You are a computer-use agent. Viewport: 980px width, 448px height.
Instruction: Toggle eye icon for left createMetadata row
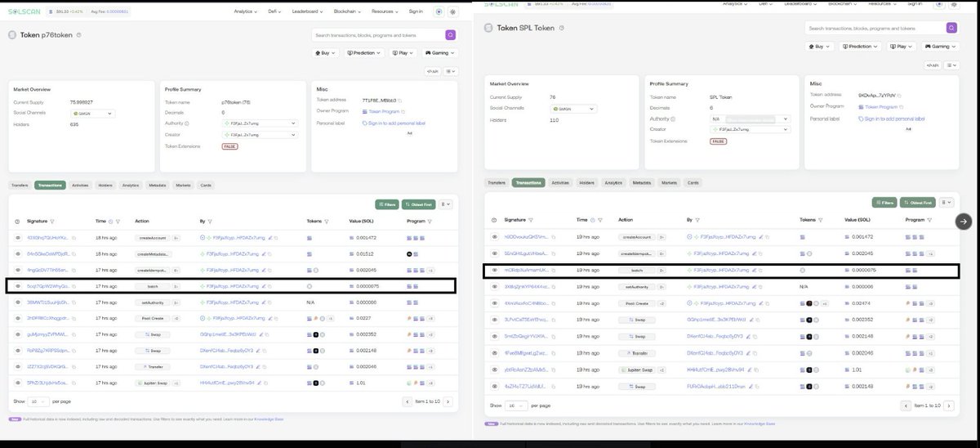tap(18, 253)
